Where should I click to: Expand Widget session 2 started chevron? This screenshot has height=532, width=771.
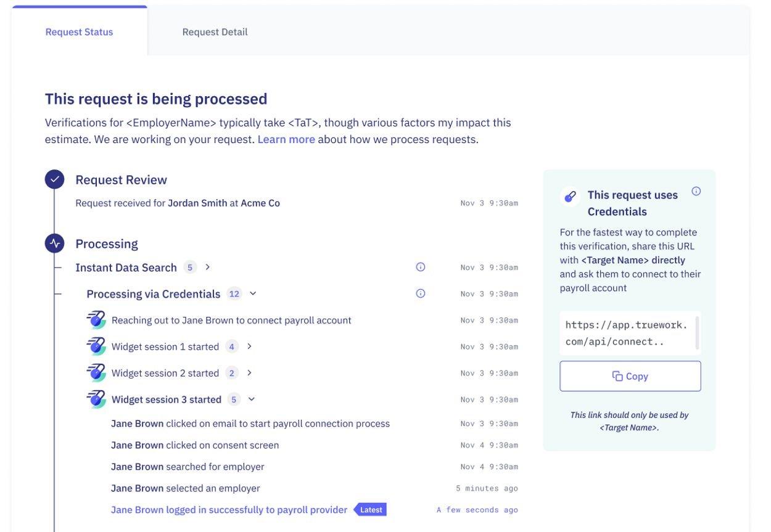pos(250,373)
